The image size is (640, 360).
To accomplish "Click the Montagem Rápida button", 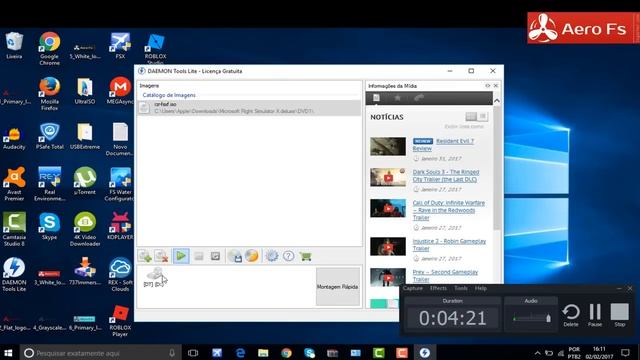I will pos(338,287).
